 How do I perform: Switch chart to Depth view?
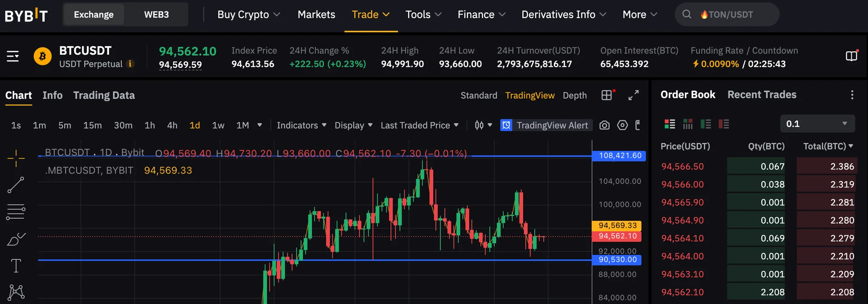coord(575,95)
